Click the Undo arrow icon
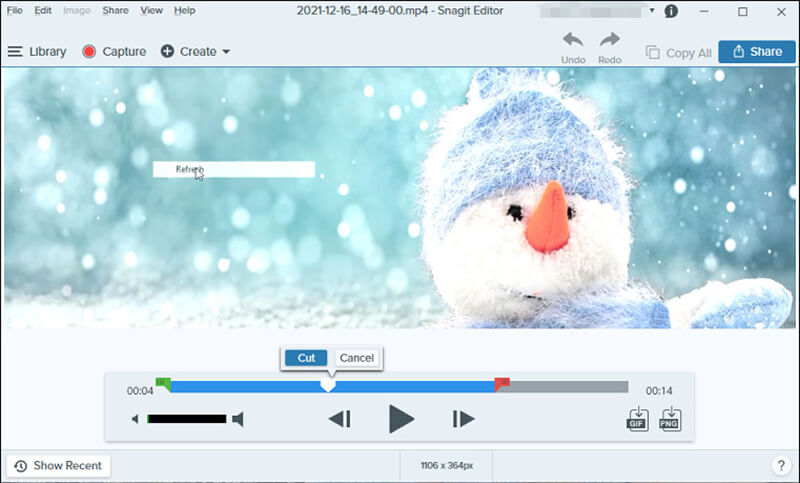This screenshot has width=800, height=483. coord(573,41)
